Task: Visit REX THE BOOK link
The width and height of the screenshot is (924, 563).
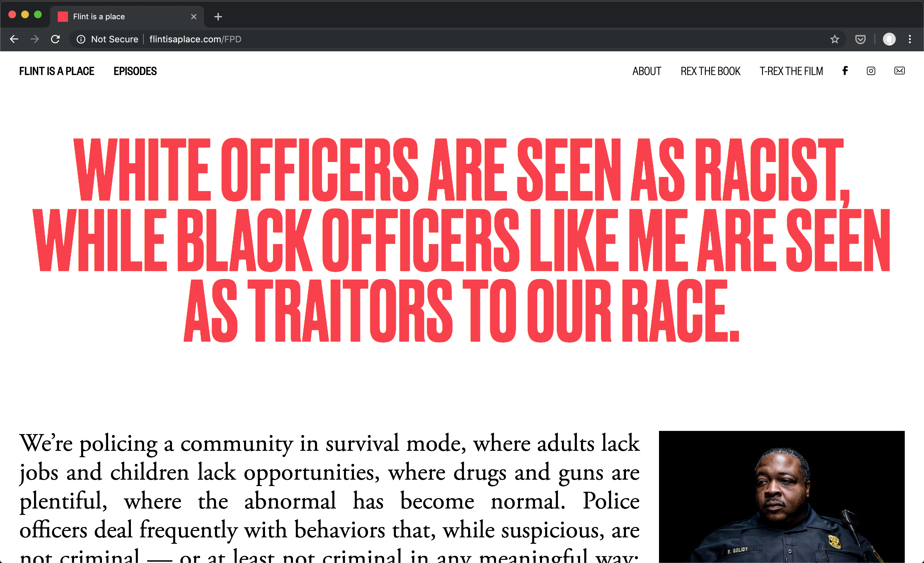Action: [710, 71]
